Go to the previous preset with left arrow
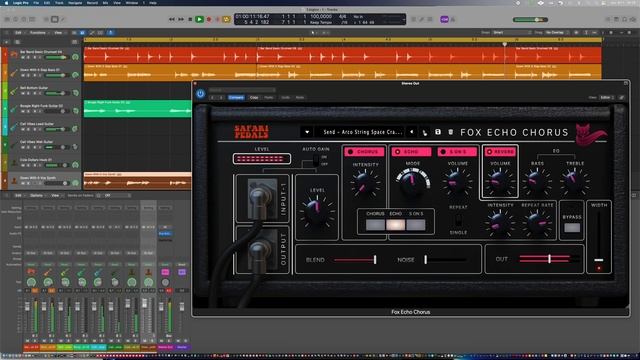 click(x=411, y=132)
